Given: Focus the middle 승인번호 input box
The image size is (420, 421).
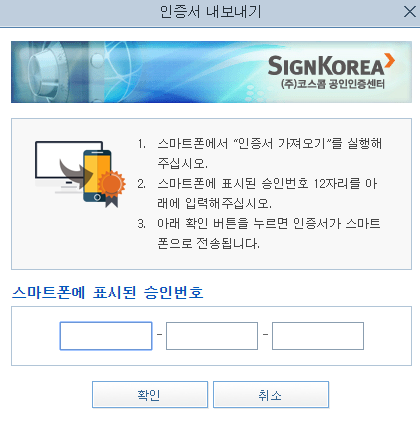Looking at the screenshot, I should 212,336.
